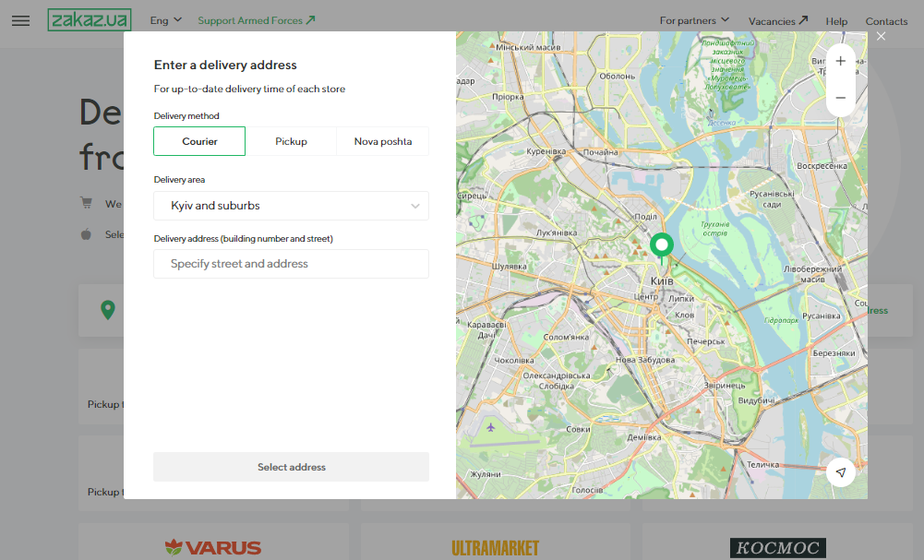Click the Труханів острів label
This screenshot has height=560, width=924.
(x=716, y=229)
